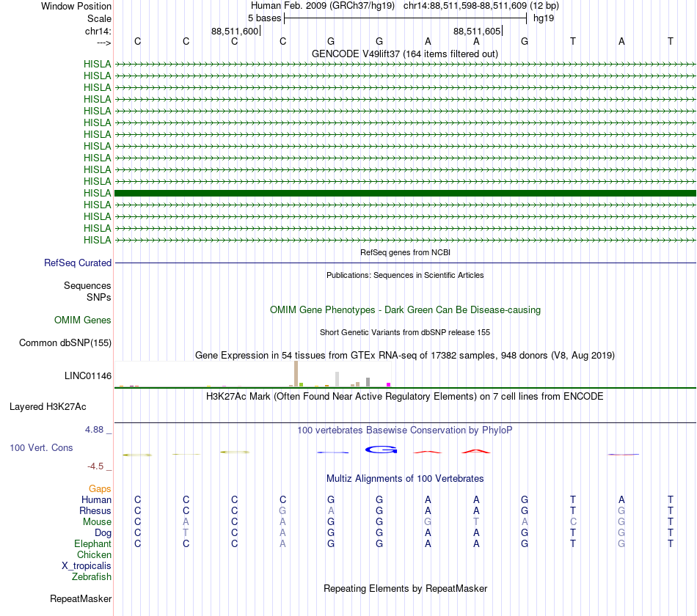Screen dimensions: 697x616
Task: Select the Zebrafish alignment row label
Action: pos(92,576)
